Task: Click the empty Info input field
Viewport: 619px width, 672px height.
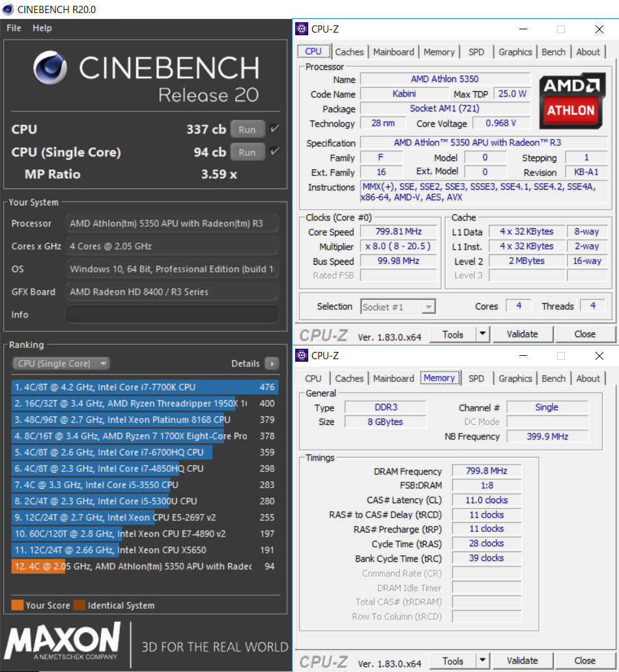Action: 172,315
